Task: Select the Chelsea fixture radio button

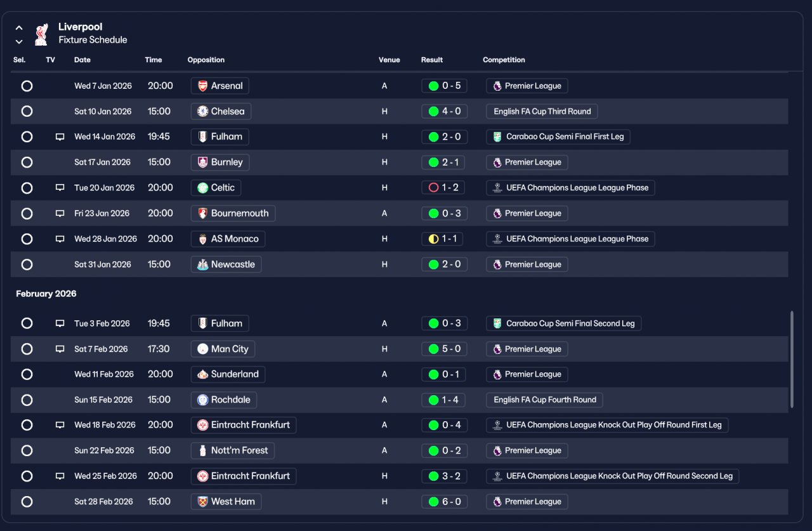Action: point(27,111)
